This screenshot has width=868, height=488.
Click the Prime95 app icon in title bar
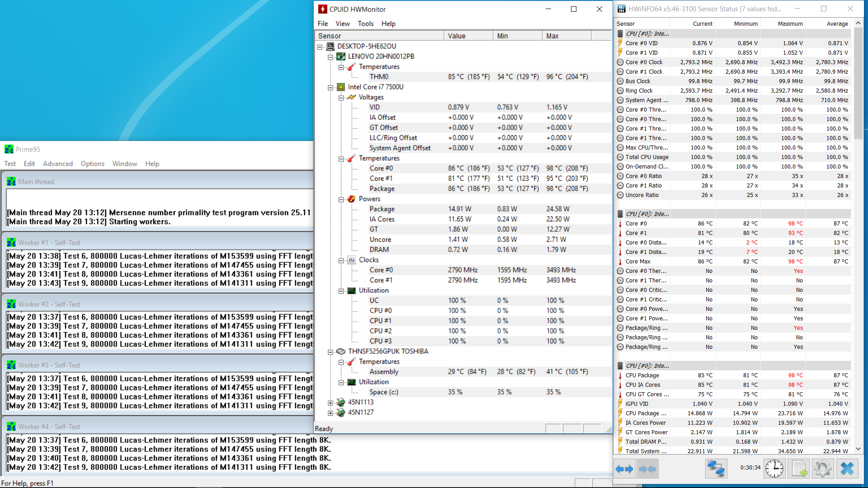click(9, 149)
